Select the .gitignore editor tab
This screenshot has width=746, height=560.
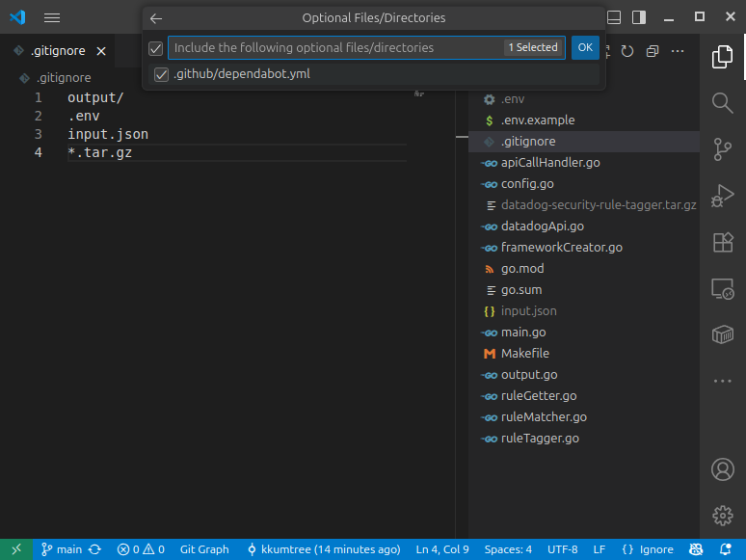[58, 51]
